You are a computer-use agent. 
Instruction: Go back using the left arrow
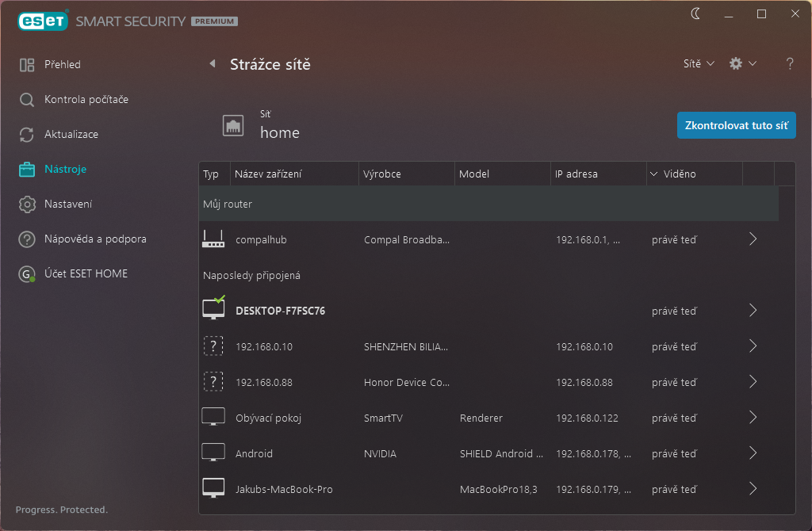(213, 64)
